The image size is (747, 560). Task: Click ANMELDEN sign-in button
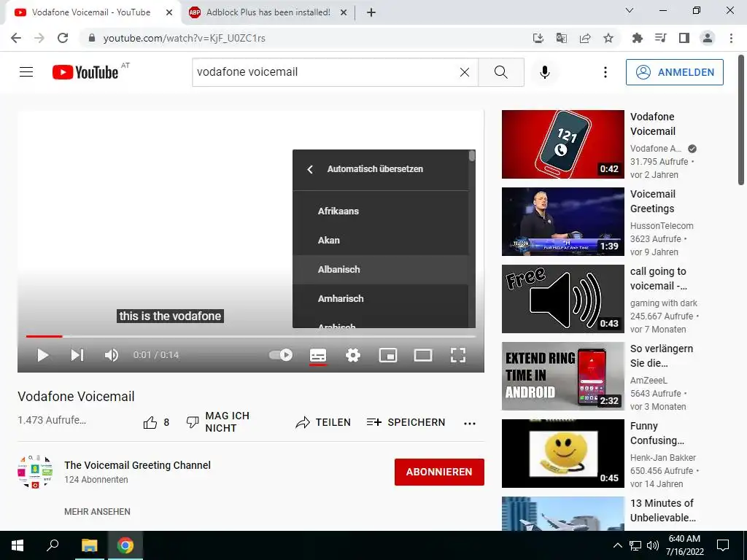(675, 72)
